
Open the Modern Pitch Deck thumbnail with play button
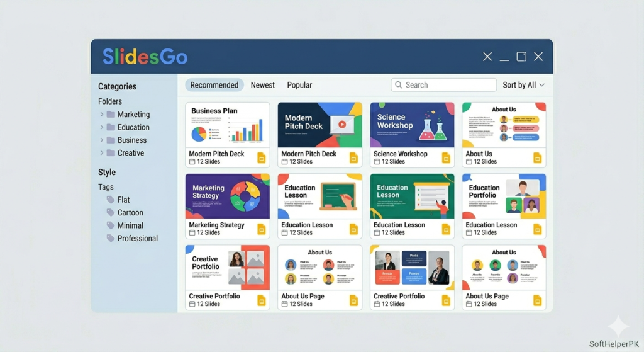pos(320,125)
